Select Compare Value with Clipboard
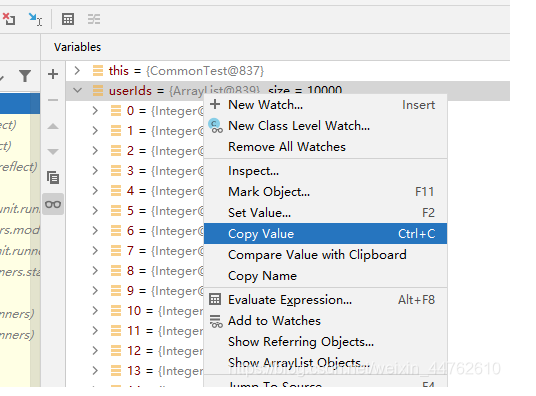The height and width of the screenshot is (396, 536). click(x=325, y=255)
